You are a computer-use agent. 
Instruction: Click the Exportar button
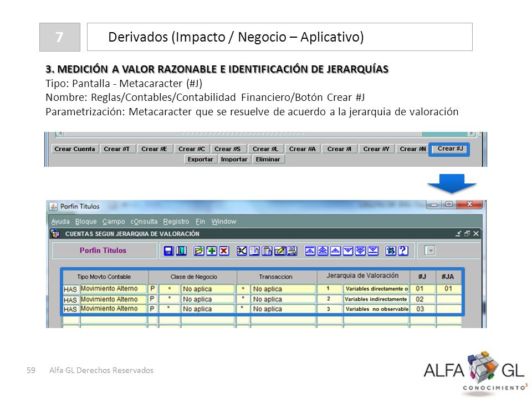200,159
